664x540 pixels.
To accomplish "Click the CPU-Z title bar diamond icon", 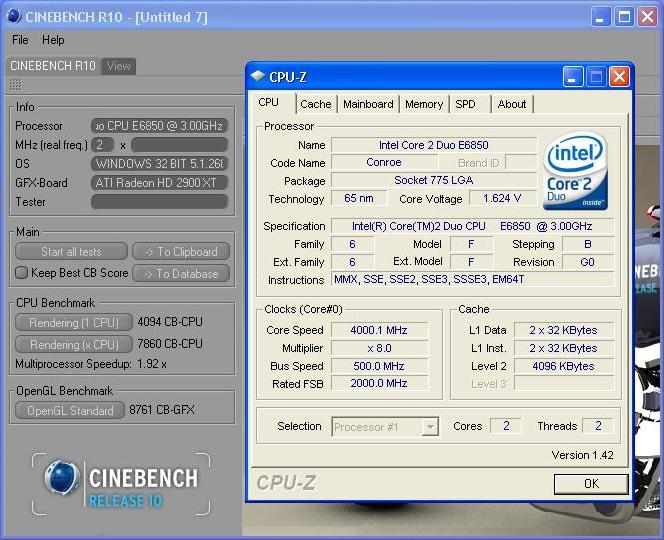I will pos(257,76).
